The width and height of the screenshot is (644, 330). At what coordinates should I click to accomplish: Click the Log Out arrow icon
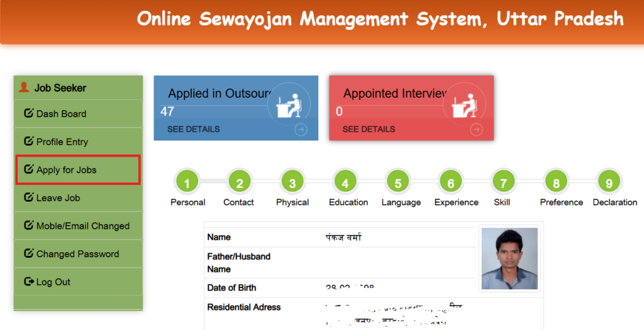tap(28, 282)
